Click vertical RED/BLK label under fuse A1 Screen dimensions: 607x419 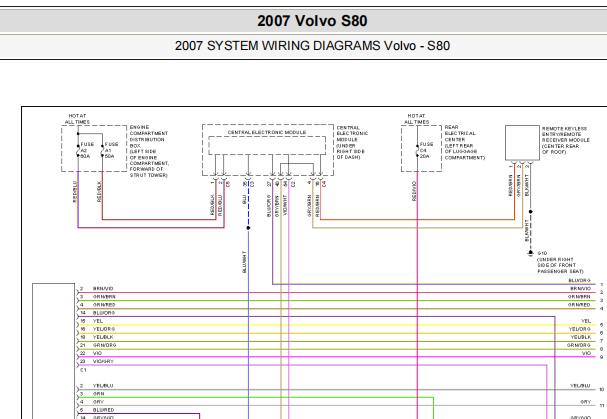point(99,192)
